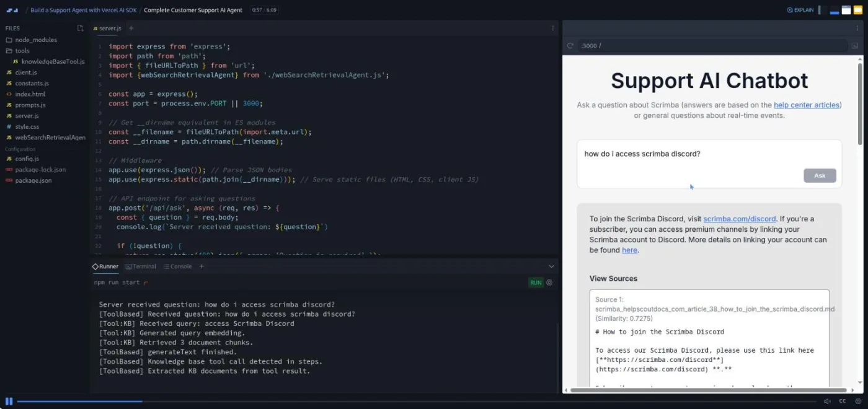The image size is (868, 409).
Task: Click the 'Support AI Chatbot' heading
Action: point(709,81)
